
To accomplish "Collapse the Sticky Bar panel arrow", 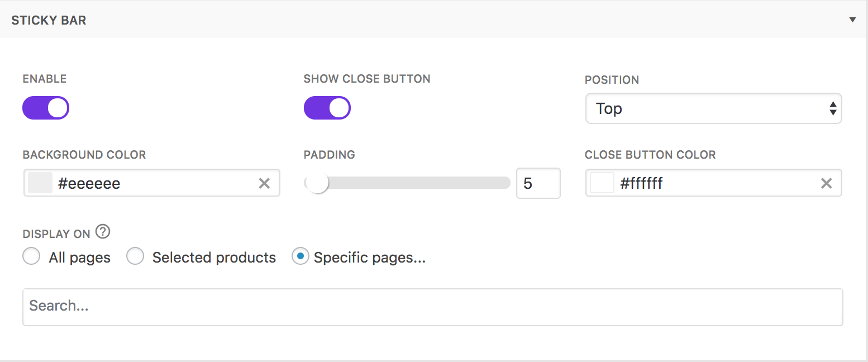I will 852,20.
